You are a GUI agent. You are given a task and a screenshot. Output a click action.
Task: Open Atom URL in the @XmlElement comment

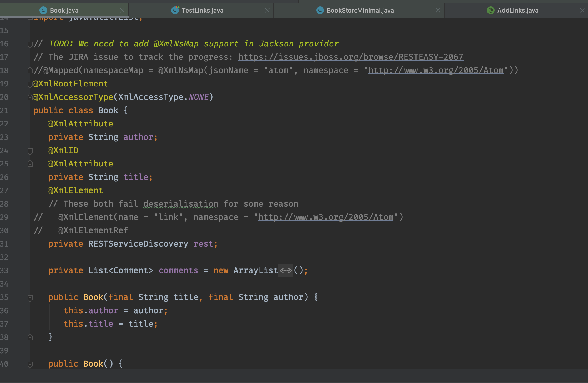[x=326, y=217]
